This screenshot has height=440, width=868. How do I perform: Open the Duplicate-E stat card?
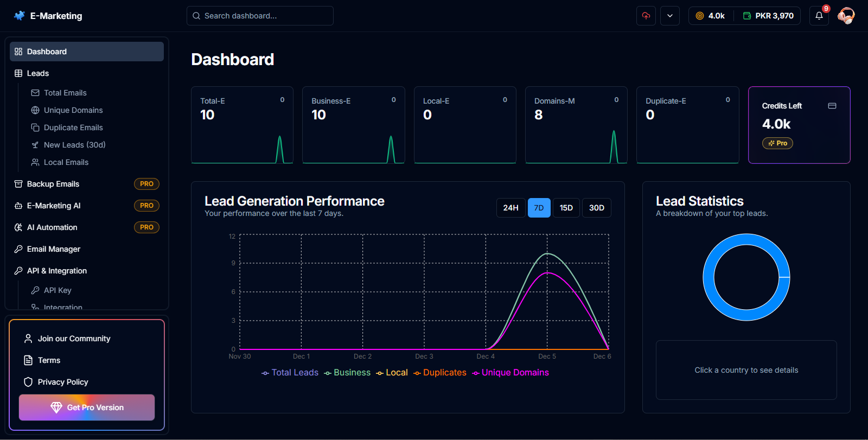687,125
